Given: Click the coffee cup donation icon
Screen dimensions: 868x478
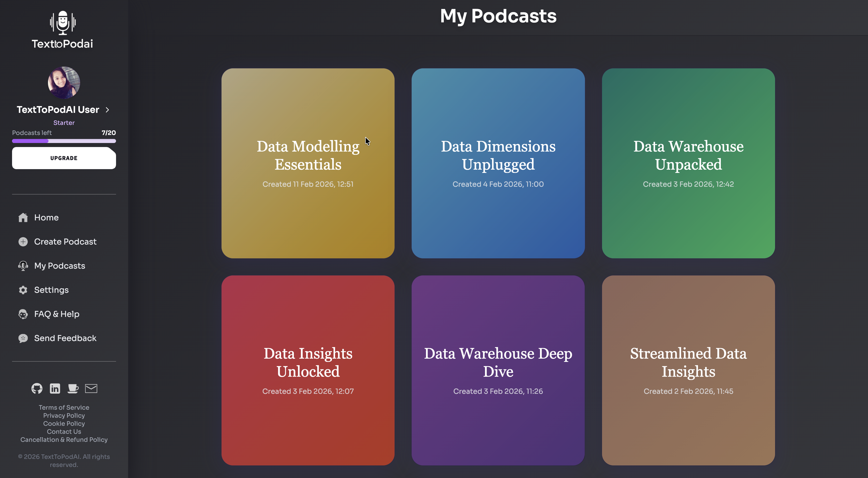Looking at the screenshot, I should pyautogui.click(x=73, y=388).
